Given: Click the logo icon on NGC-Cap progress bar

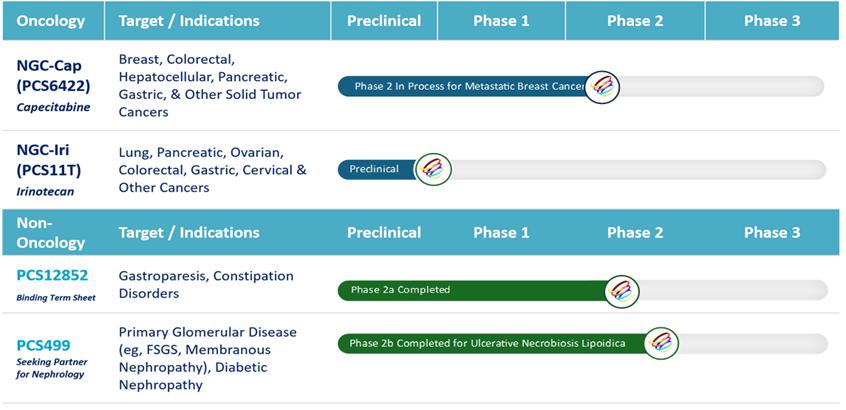Looking at the screenshot, I should pyautogui.click(x=602, y=87).
